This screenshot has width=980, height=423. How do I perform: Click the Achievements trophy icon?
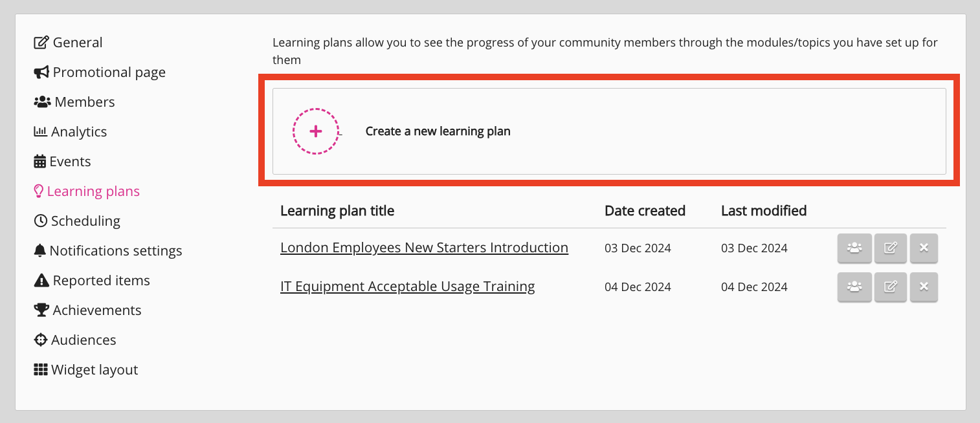pos(41,310)
